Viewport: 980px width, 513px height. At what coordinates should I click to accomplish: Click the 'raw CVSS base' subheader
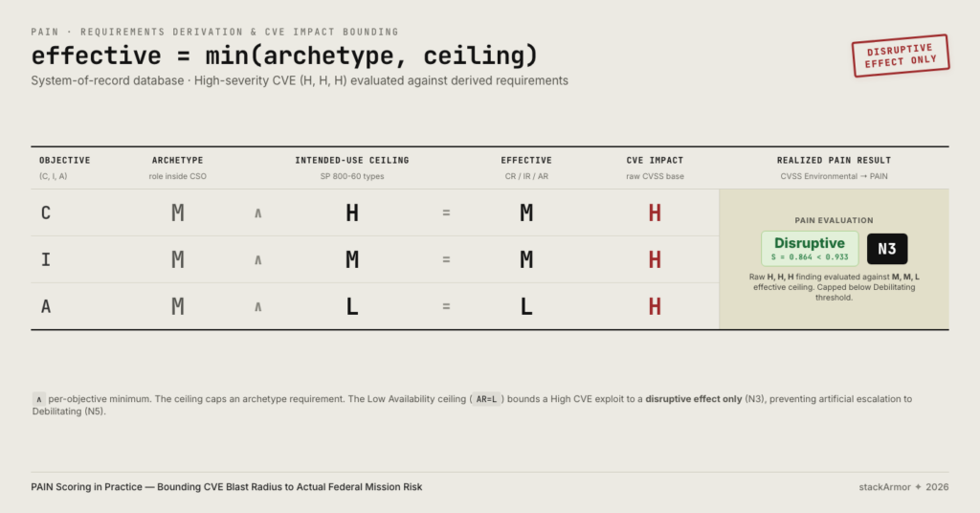click(655, 176)
